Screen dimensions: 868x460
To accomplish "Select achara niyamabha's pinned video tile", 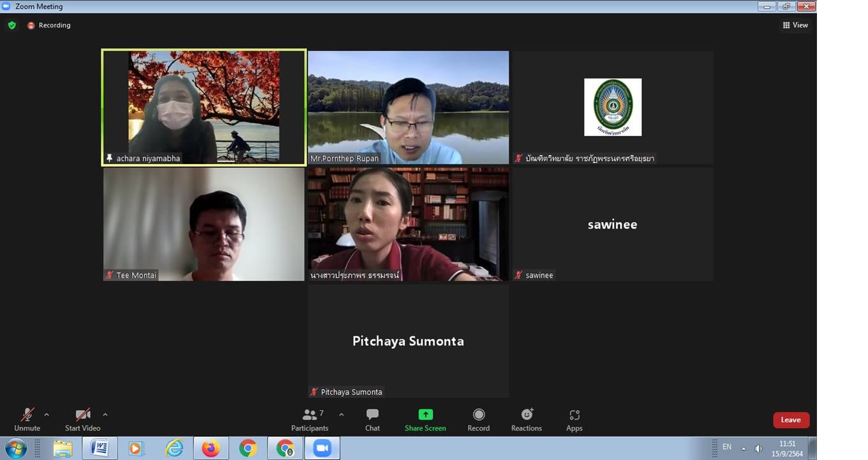I will [x=204, y=107].
